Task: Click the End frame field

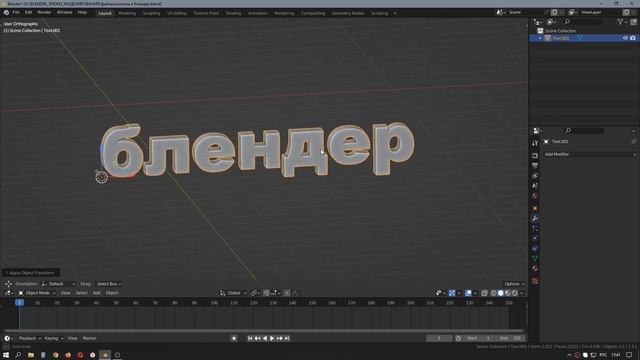Action: [x=510, y=338]
